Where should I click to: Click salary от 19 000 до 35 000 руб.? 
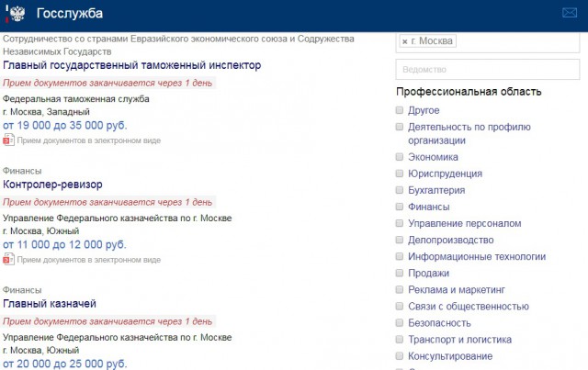(x=65, y=126)
